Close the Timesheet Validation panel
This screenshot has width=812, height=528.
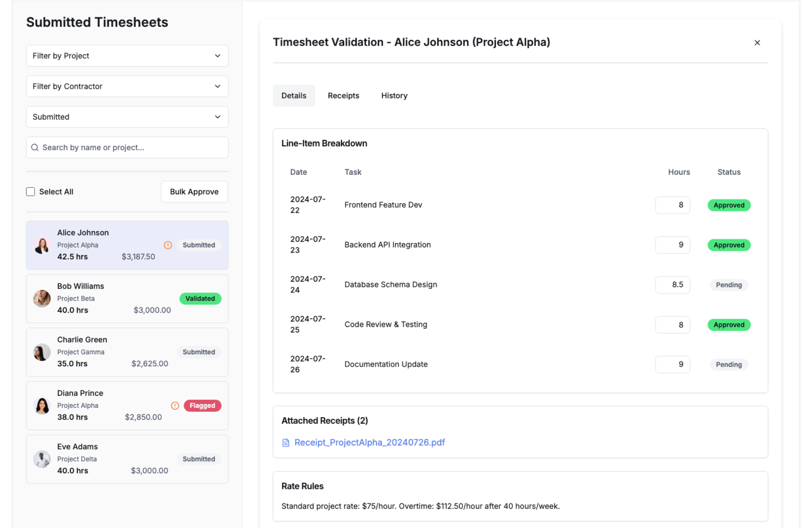coord(757,43)
